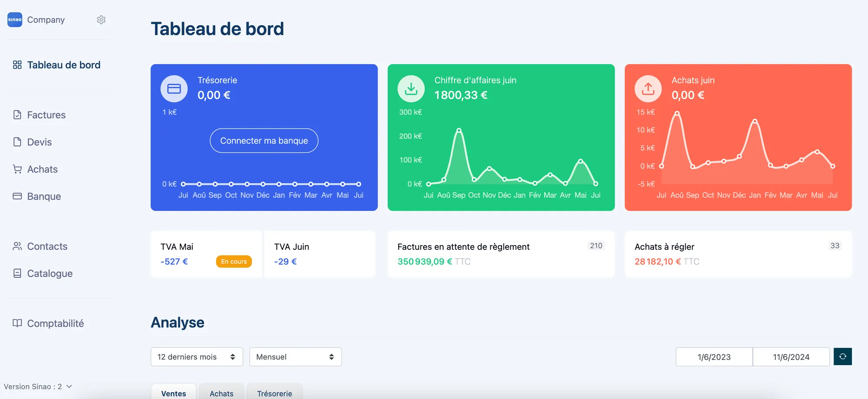Select the Achats analysis tab
Viewport: 868px width, 399px height.
[221, 393]
